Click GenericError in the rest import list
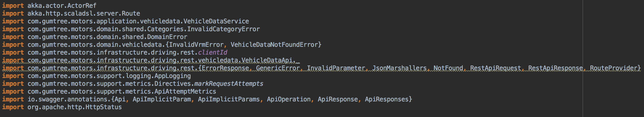Viewport: 644px width, 117px height. [278, 68]
